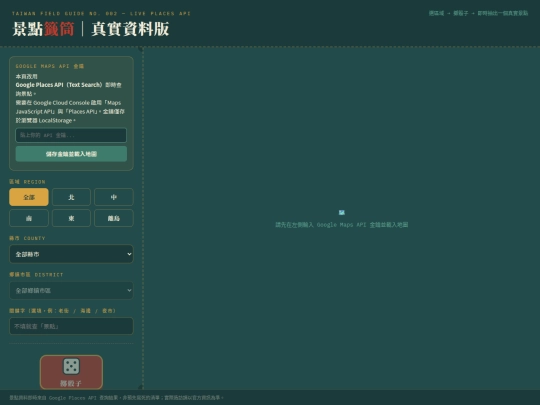
Task: Click the 擲骰子 roll dice label
Action: pyautogui.click(x=71, y=383)
